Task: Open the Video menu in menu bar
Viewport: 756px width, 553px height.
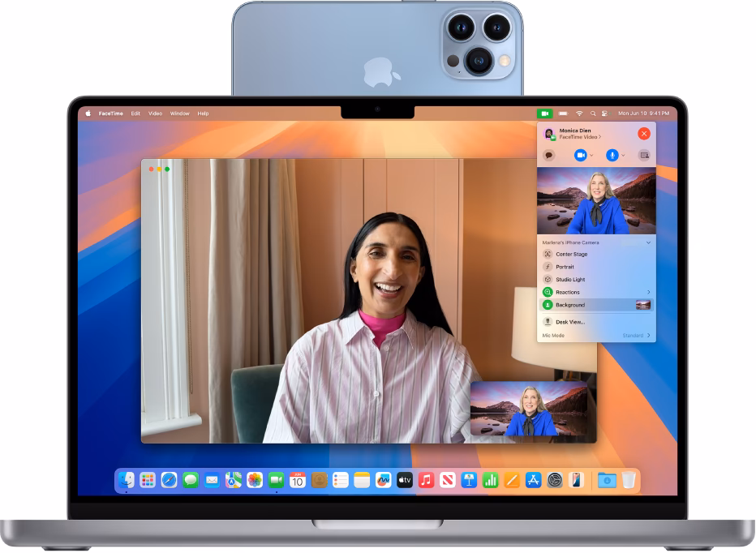Action: coord(155,114)
